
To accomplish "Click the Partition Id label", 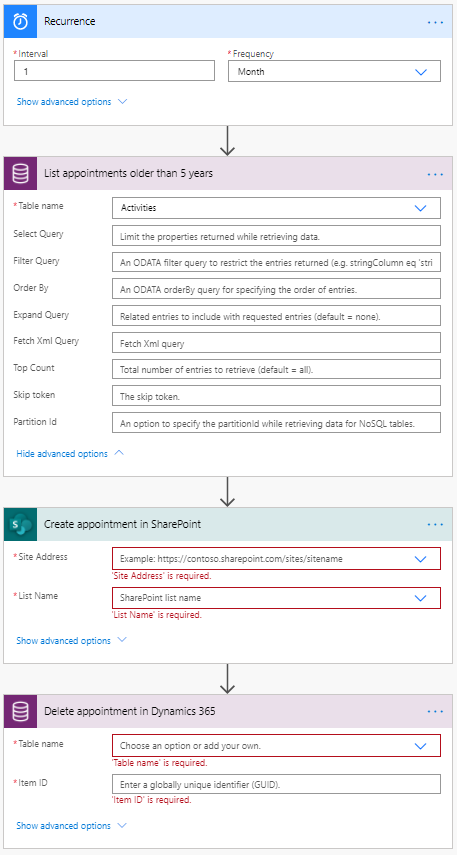I will 35,422.
